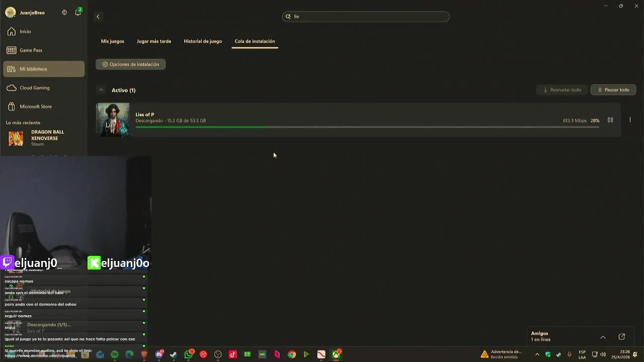Expand the Amigos panel
644x362 pixels.
(603, 337)
